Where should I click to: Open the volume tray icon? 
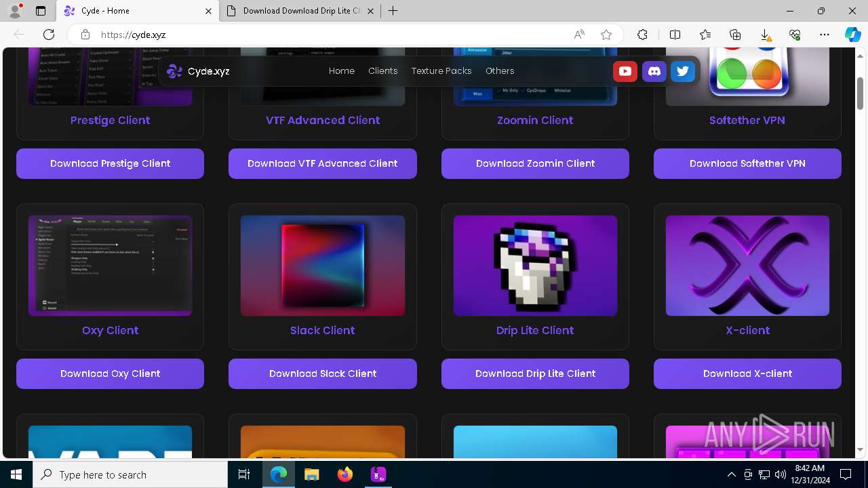pos(780,474)
